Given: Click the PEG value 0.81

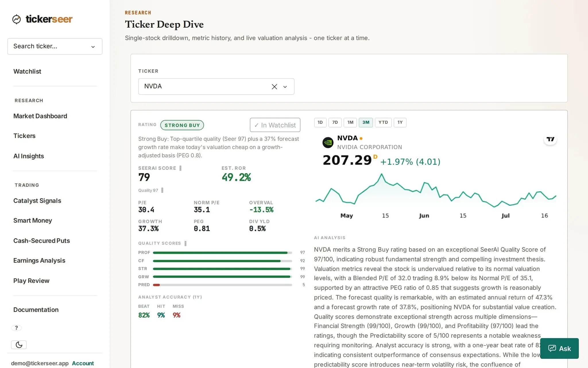Looking at the screenshot, I should (202, 229).
